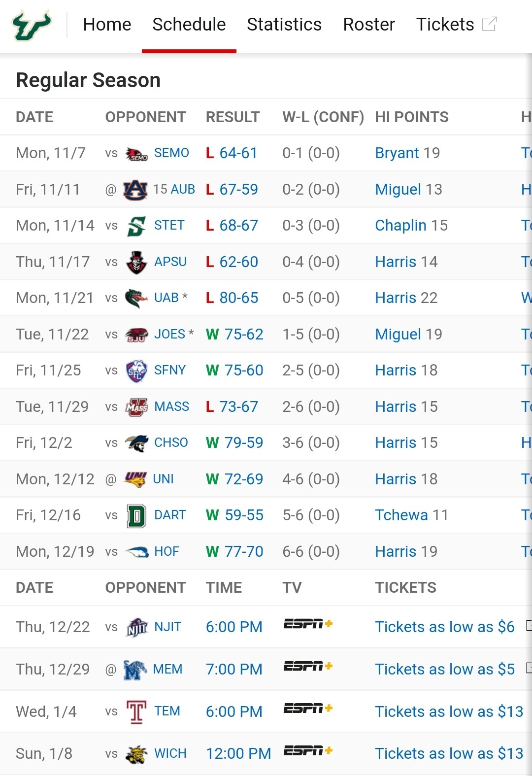This screenshot has height=776, width=532.
Task: Go to the Home tab
Action: click(107, 24)
